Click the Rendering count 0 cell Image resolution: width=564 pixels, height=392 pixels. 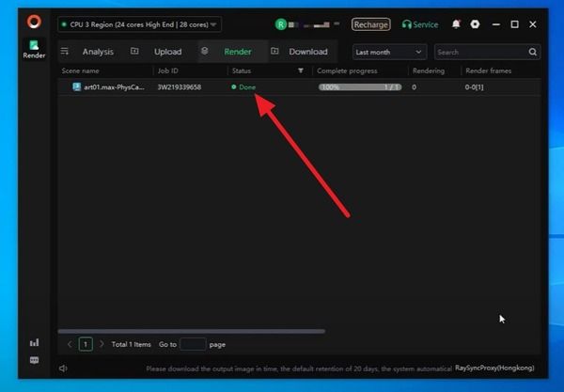pyautogui.click(x=414, y=87)
